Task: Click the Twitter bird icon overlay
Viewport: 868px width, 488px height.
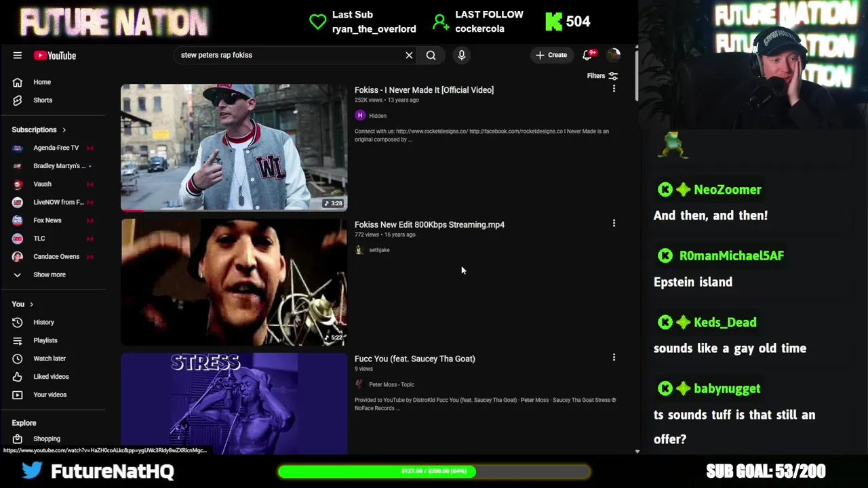Action: (x=31, y=470)
